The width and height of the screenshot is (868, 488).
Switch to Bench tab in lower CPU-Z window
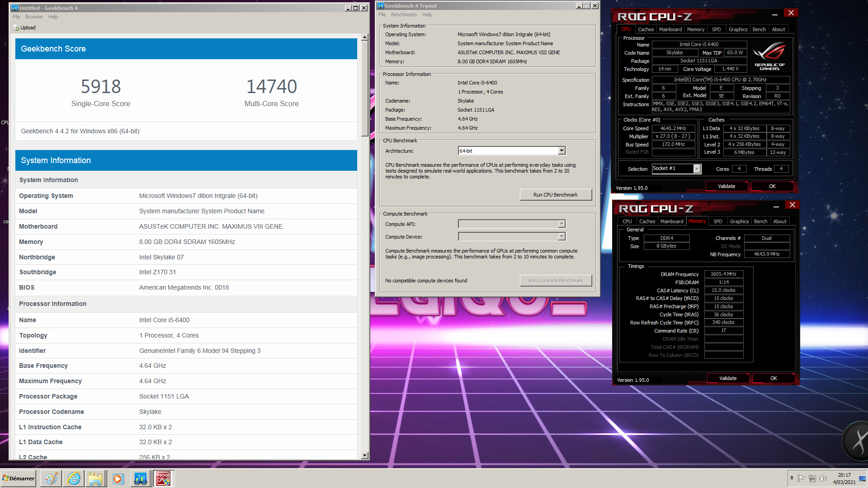point(761,221)
